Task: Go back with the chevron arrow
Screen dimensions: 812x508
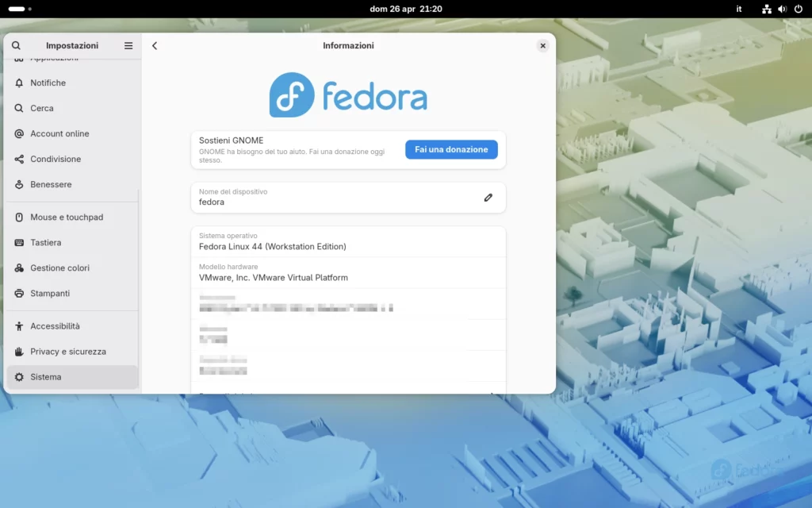Action: 155,45
